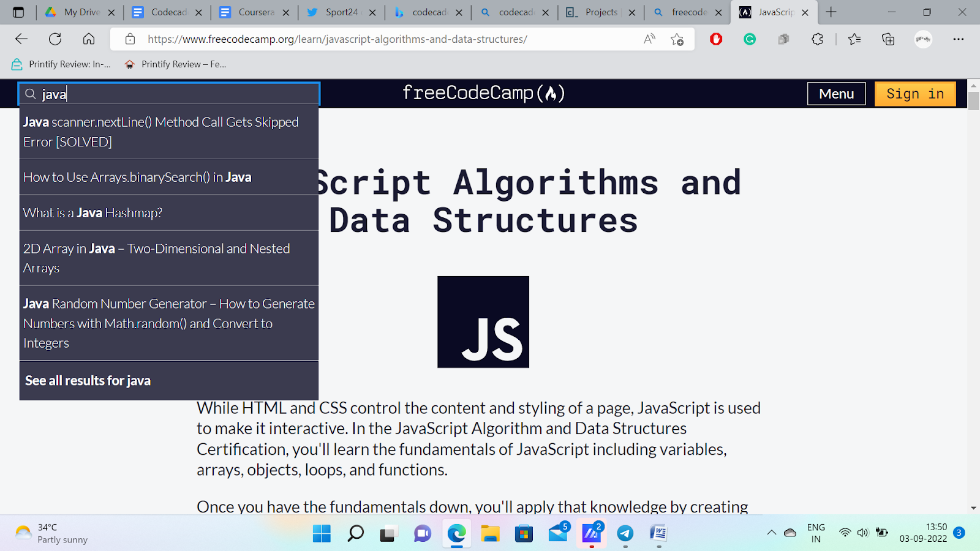Click the Menu button on freeCodeCamp

836,94
